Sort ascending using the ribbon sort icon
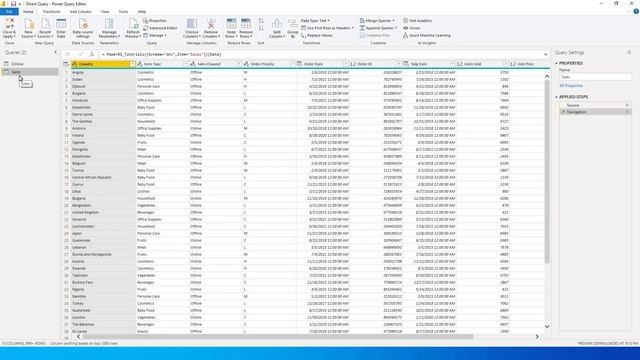640x360 pixels. click(x=261, y=20)
